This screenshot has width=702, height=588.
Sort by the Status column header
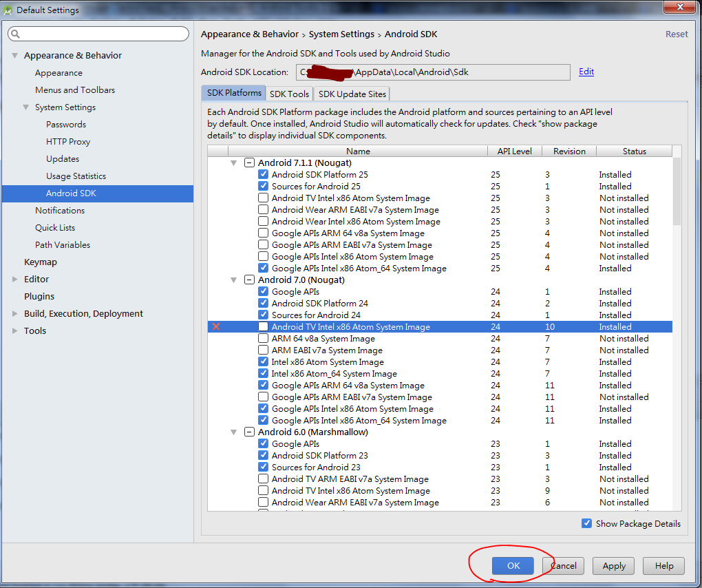pyautogui.click(x=634, y=151)
